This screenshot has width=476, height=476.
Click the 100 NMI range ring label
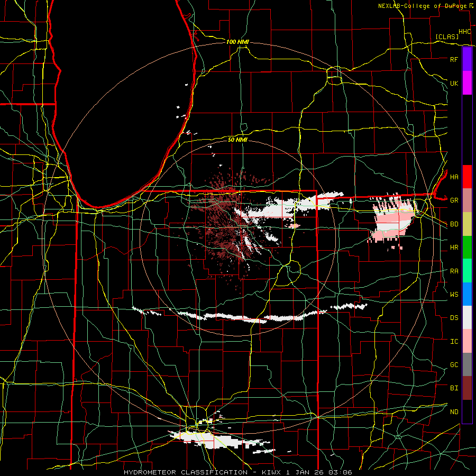click(237, 42)
